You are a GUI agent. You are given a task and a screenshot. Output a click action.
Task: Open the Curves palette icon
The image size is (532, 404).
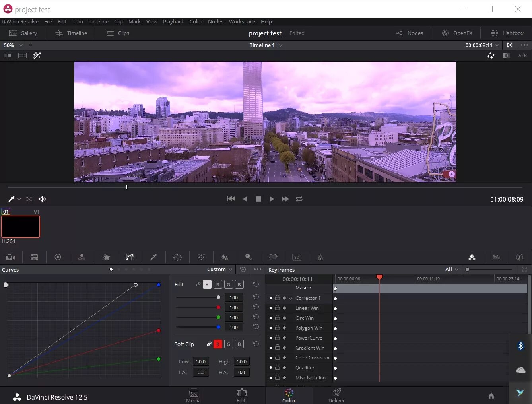(x=130, y=257)
